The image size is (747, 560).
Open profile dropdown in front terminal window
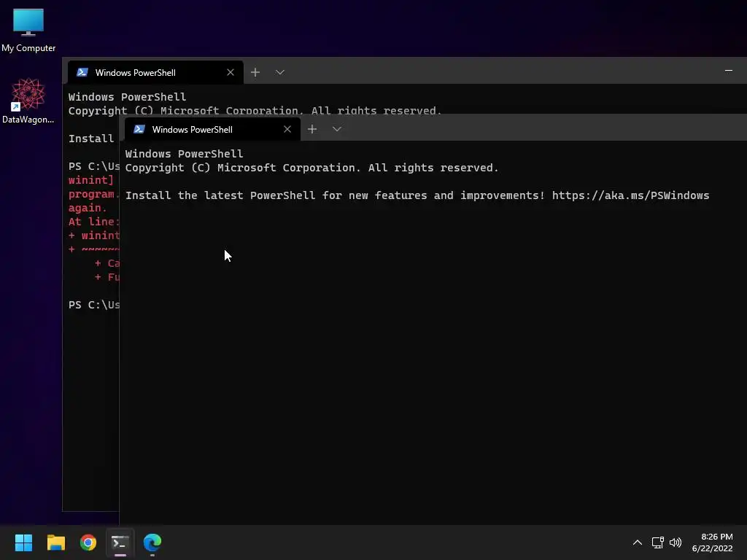(337, 129)
